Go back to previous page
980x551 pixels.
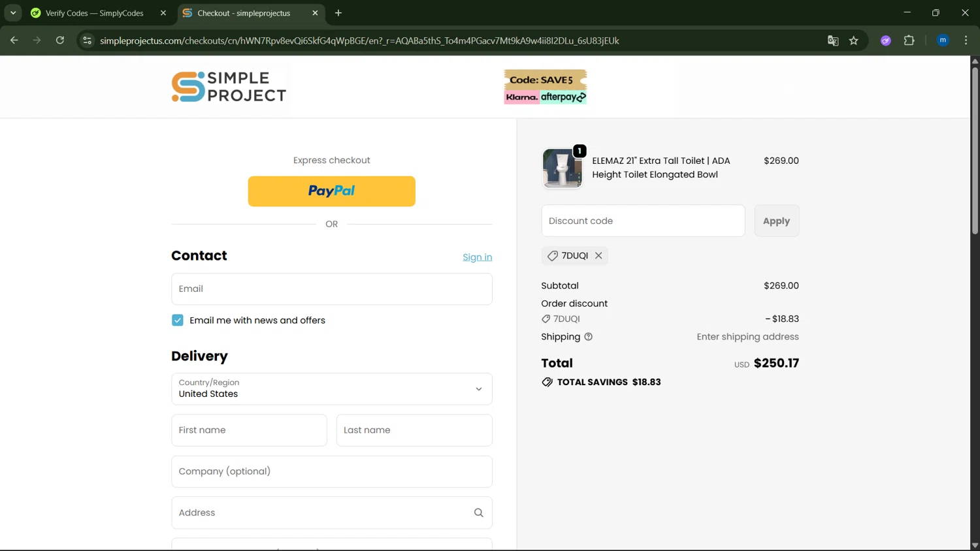pyautogui.click(x=14, y=40)
